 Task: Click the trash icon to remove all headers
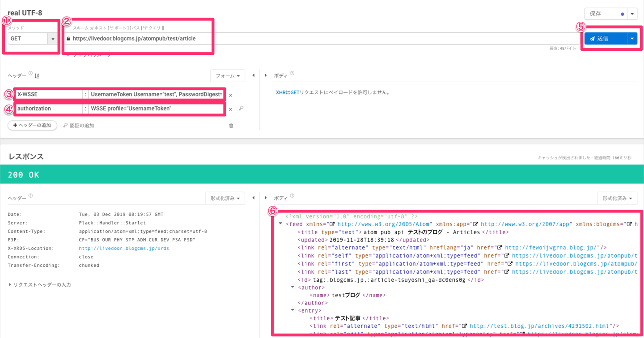(231, 126)
